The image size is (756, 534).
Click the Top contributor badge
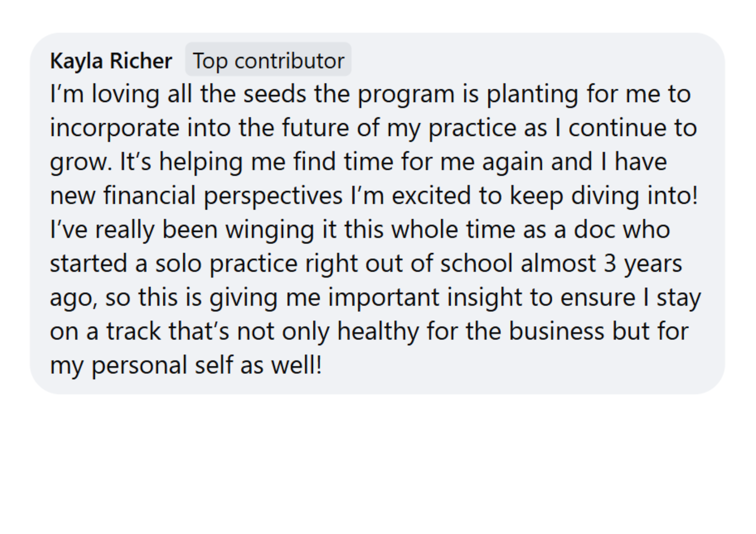[268, 60]
